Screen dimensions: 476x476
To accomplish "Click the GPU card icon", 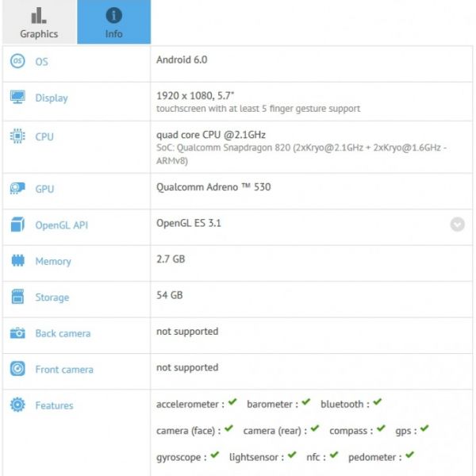I will (x=17, y=189).
